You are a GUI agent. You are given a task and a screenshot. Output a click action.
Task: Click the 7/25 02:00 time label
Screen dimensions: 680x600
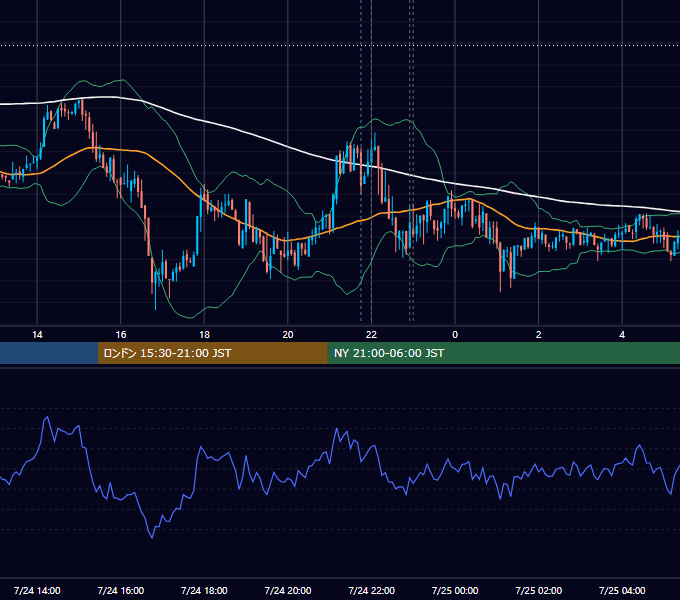[539, 590]
